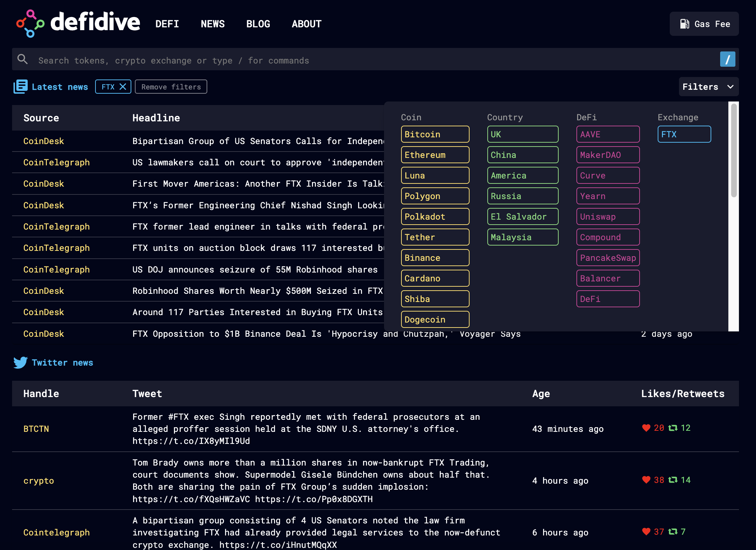Open the BTCTN Twitter handle
Image resolution: width=756 pixels, height=550 pixels.
click(36, 429)
